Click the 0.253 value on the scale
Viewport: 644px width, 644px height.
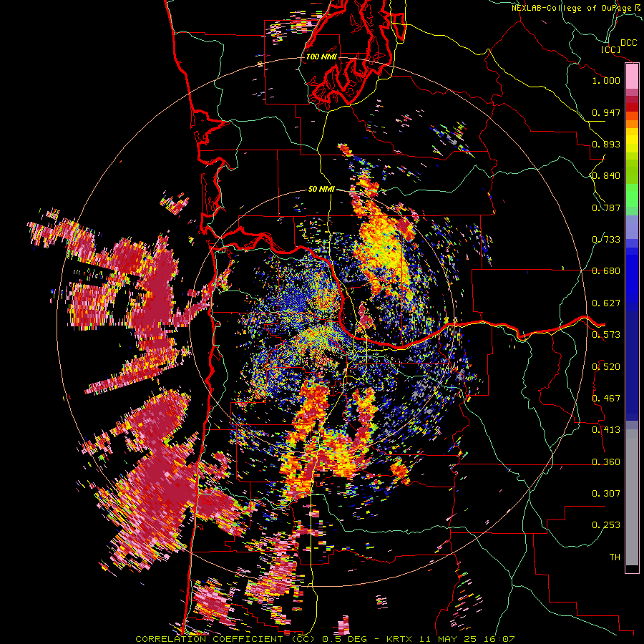(606, 525)
